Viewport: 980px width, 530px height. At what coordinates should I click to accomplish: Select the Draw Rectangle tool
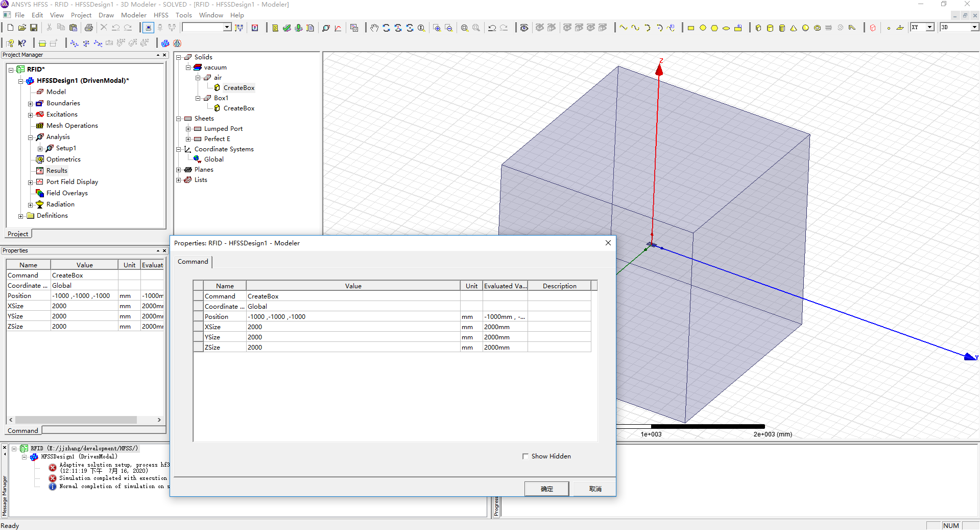[691, 28]
